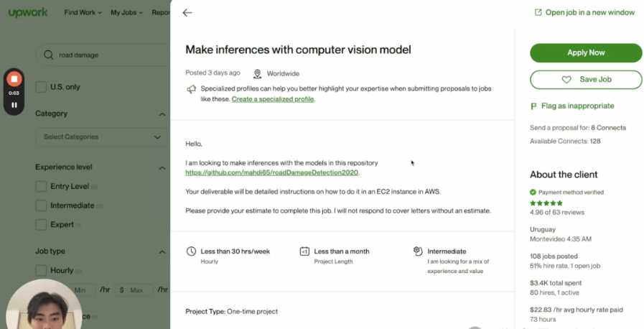Open the roadDamageDetection2020 GitHub link
Image resolution: width=644 pixels, height=329 pixels.
click(271, 172)
